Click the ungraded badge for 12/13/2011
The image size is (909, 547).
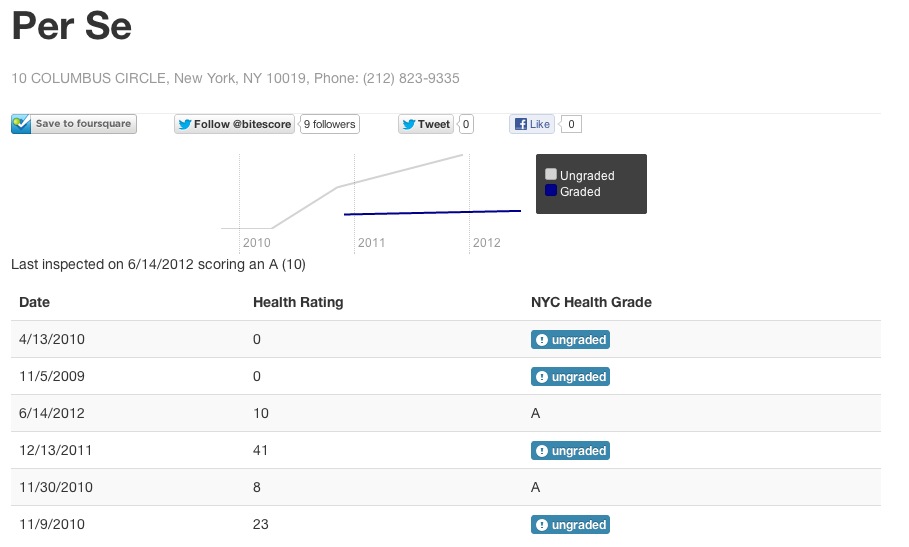570,451
